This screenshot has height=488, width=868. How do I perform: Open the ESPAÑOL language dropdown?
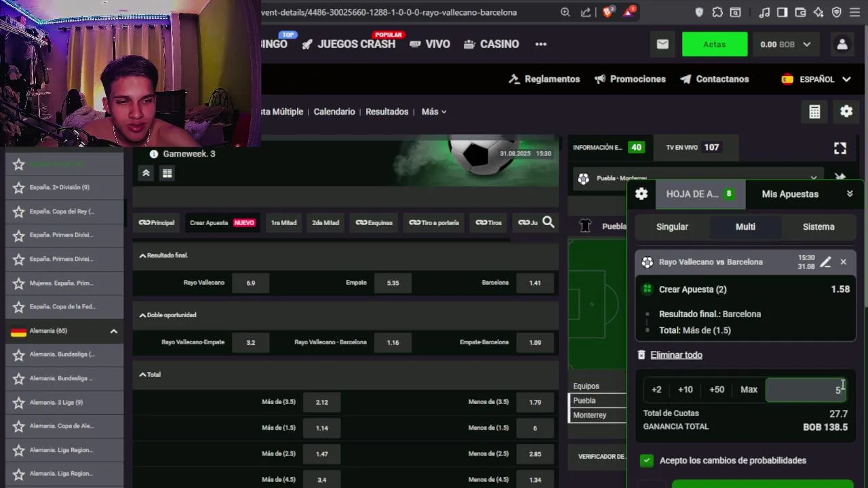[x=816, y=79]
